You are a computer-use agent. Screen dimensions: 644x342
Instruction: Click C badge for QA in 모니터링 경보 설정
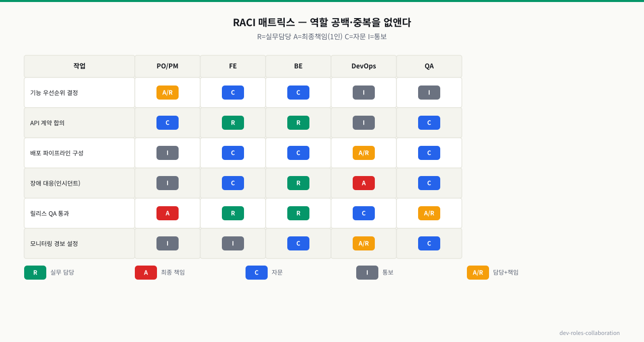429,243
